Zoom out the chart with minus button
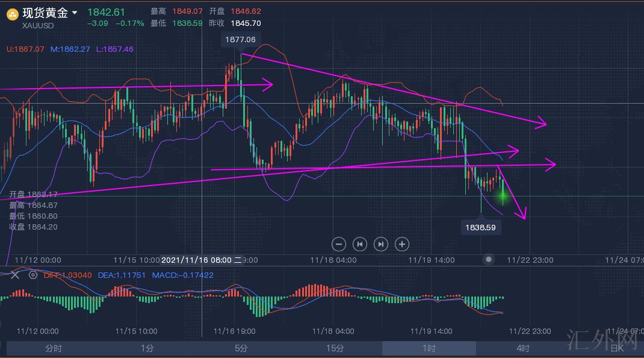The image size is (644, 358). [x=339, y=244]
